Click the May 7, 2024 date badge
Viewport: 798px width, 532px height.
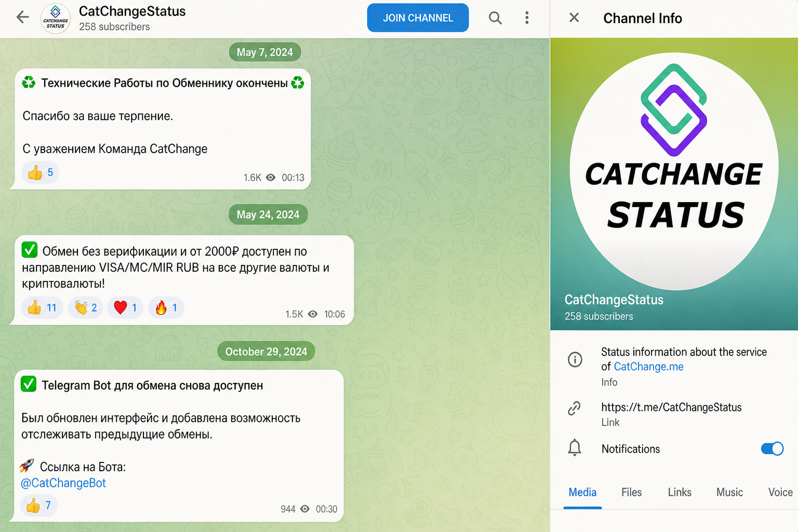pyautogui.click(x=265, y=52)
